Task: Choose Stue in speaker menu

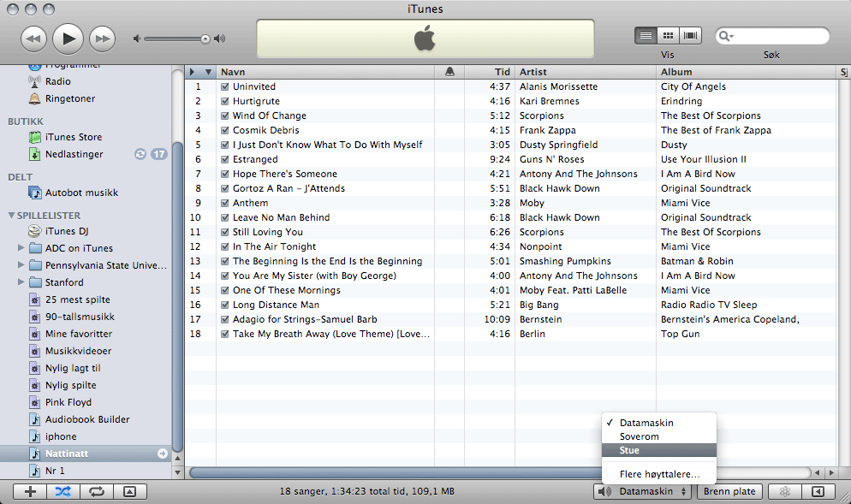Action: point(659,450)
